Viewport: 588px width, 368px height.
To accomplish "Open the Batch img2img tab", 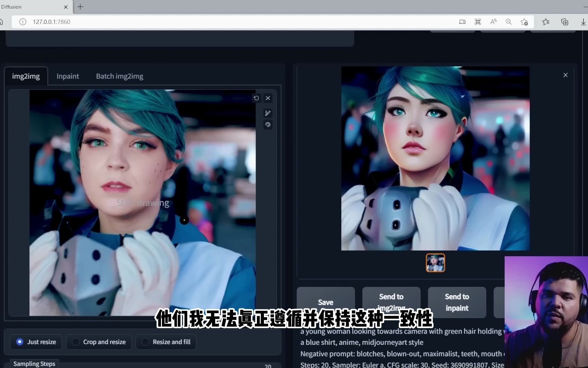I will (119, 76).
